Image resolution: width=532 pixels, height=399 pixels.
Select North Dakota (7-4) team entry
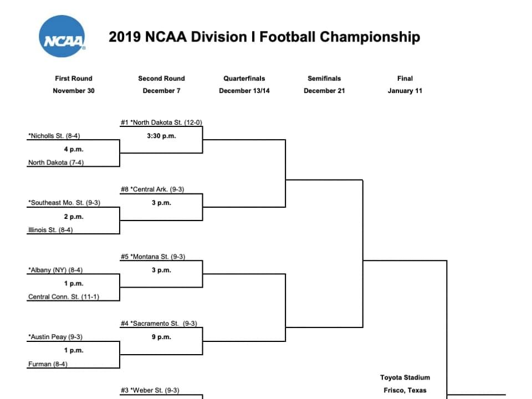pyautogui.click(x=56, y=162)
